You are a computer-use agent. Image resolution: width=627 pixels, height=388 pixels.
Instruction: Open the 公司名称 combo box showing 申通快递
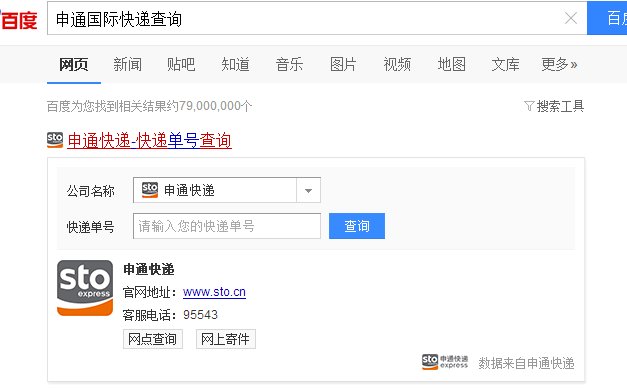[x=227, y=190]
